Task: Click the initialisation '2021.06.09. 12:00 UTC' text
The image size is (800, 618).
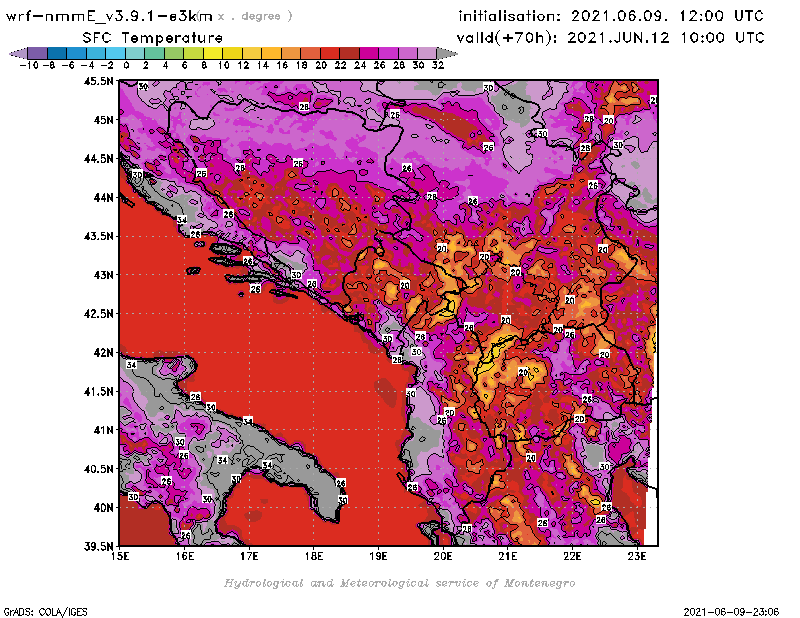Action: point(667,16)
